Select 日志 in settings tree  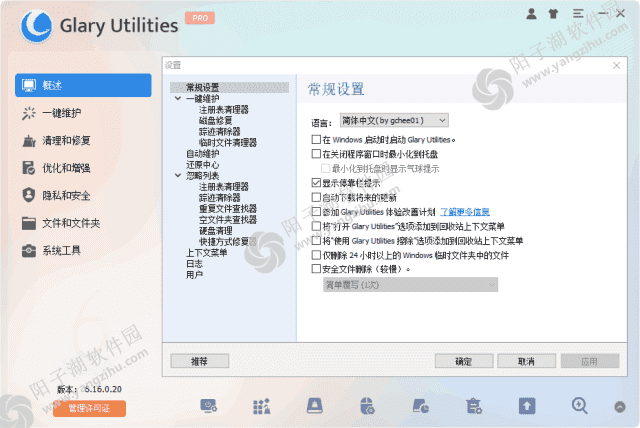point(194,264)
